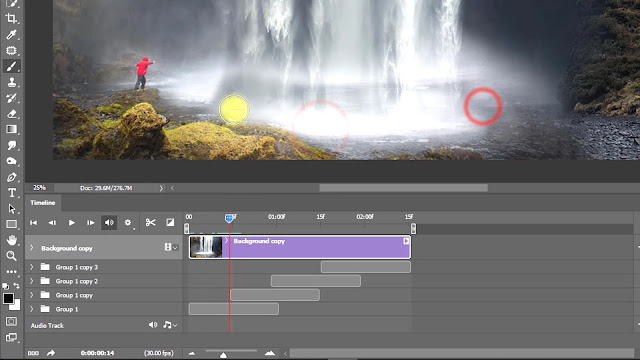Select the Group 1 copy clip bar
The height and width of the screenshot is (360, 640).
tap(275, 295)
